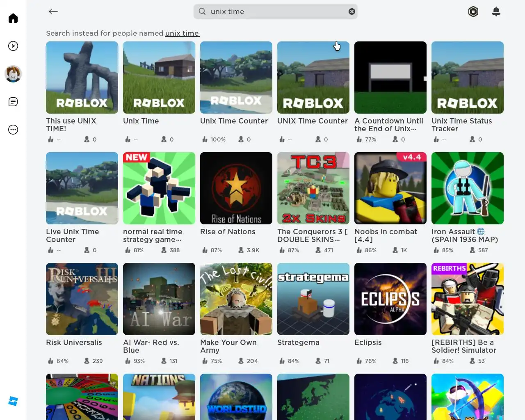
Task: Open 'A Countdown Until the End of Unix' thumbnail
Action: (x=390, y=78)
